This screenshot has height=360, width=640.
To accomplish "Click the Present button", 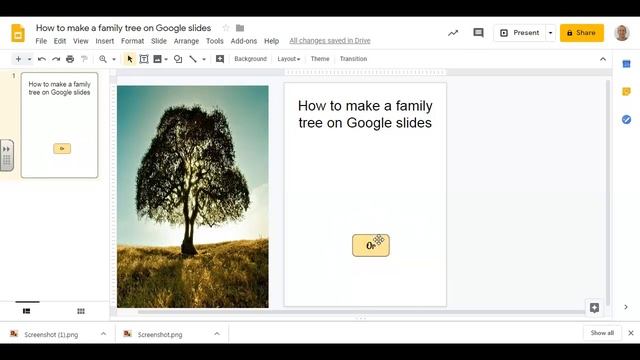I will 520,33.
